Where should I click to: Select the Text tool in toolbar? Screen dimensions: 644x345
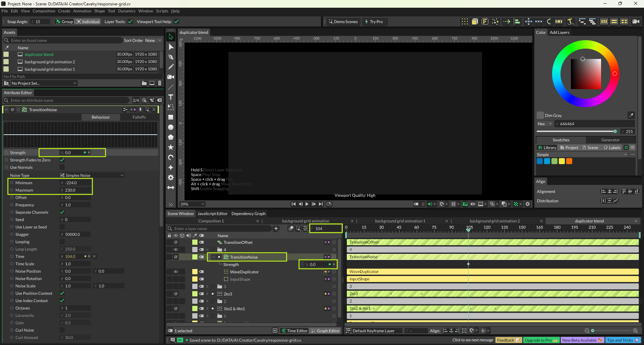tap(171, 97)
